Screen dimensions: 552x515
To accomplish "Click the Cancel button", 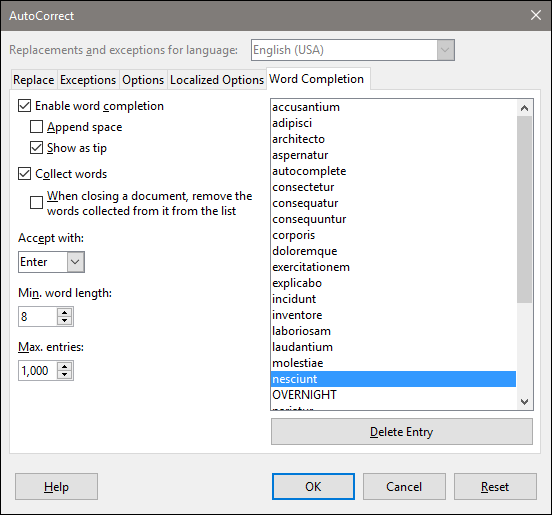I will click(x=404, y=486).
